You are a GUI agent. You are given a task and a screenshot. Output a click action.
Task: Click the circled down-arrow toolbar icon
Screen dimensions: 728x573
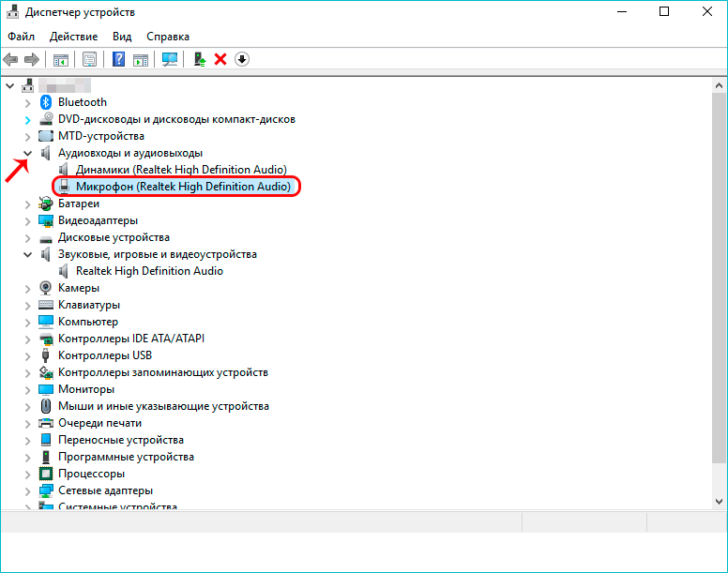(242, 59)
